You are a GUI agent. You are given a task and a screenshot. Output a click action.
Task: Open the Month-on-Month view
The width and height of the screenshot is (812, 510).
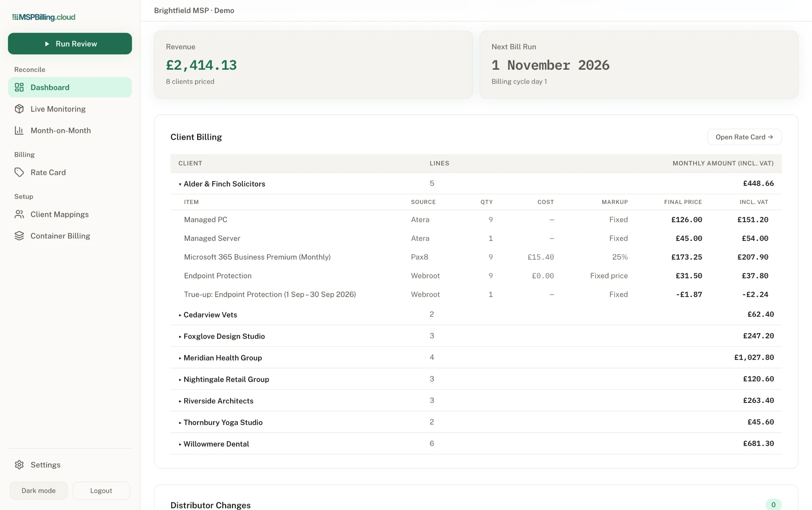pyautogui.click(x=70, y=130)
